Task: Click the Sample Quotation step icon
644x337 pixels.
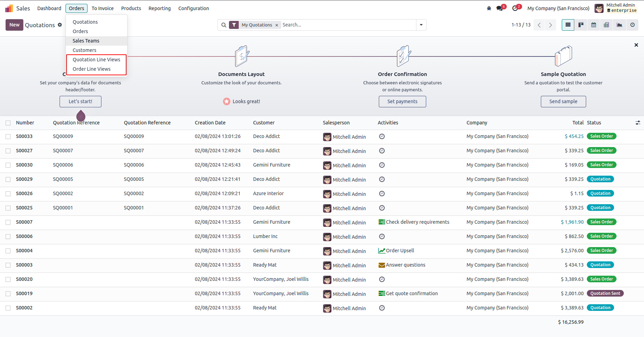Action: [563, 56]
